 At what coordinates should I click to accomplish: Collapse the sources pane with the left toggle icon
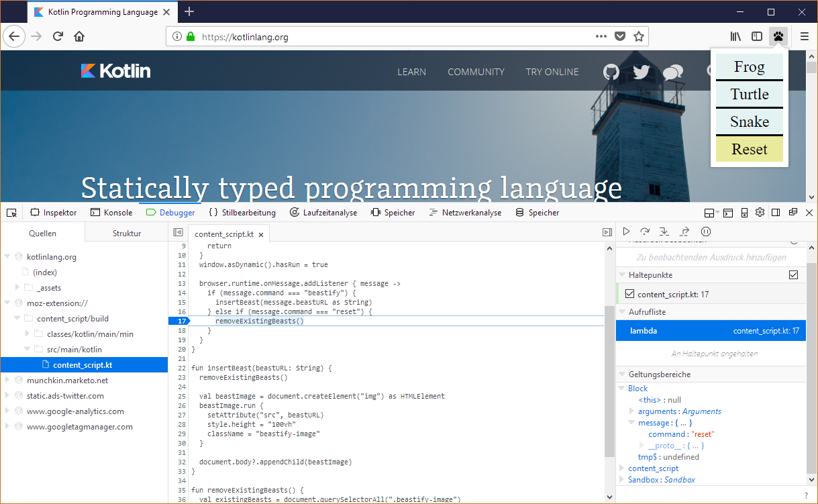point(178,232)
